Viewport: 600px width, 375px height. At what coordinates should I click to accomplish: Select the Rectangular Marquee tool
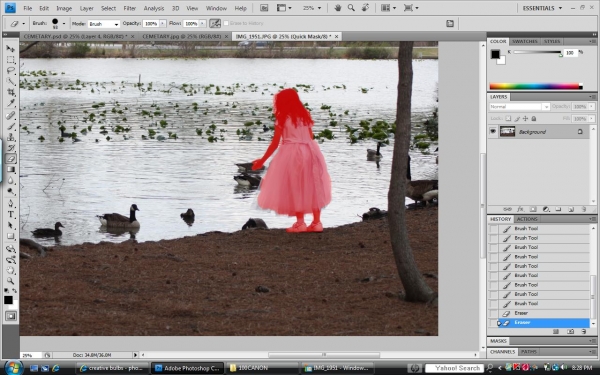(10, 60)
